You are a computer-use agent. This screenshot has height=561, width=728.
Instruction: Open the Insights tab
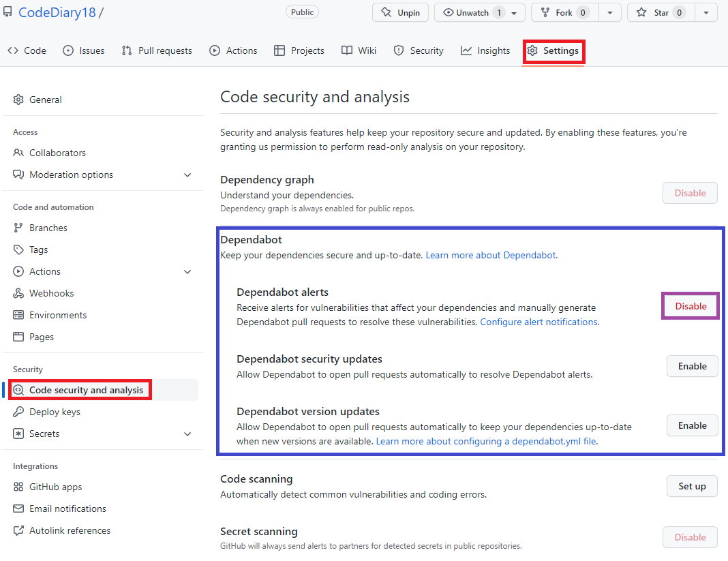(485, 50)
